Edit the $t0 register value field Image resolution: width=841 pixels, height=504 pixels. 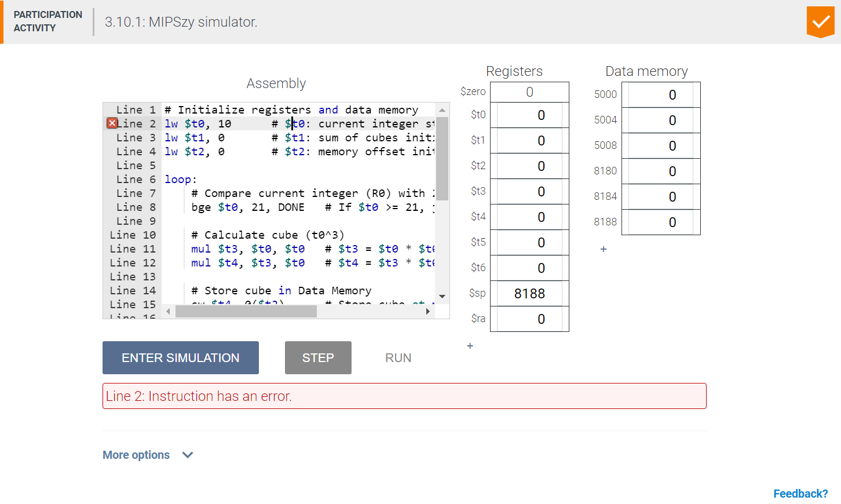529,115
